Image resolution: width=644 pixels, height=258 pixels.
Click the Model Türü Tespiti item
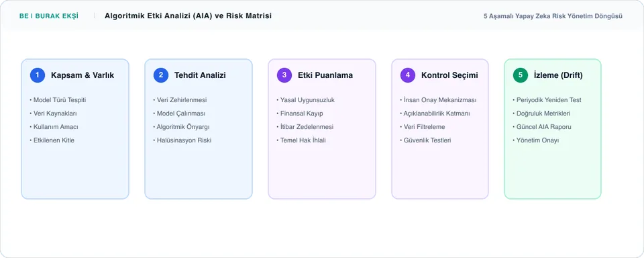pos(58,100)
